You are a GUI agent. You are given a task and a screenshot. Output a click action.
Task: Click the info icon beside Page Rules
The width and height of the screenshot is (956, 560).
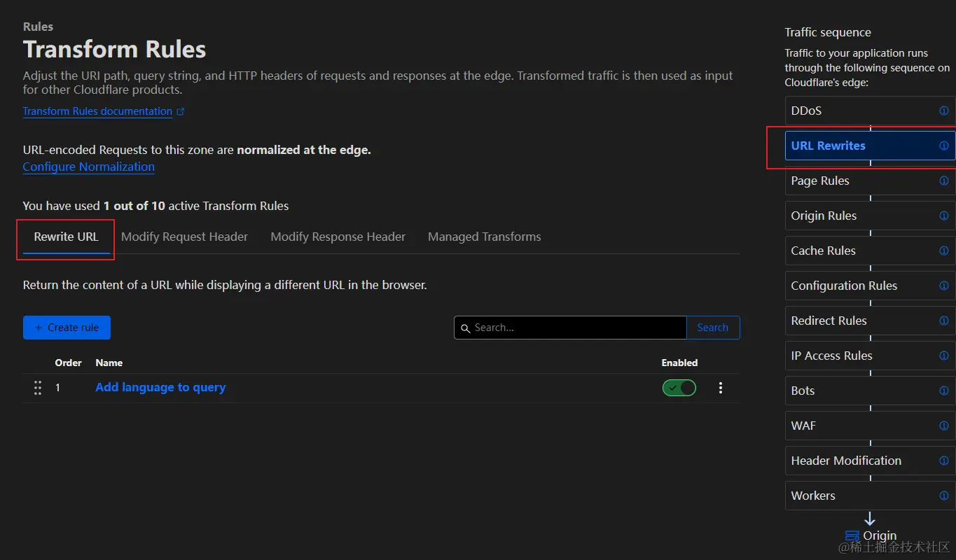click(x=943, y=181)
